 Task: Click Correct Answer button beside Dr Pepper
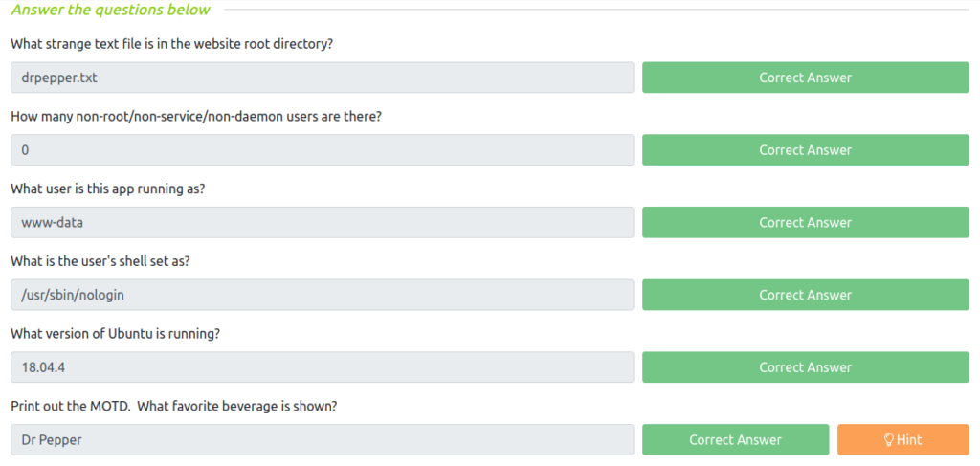tap(736, 440)
